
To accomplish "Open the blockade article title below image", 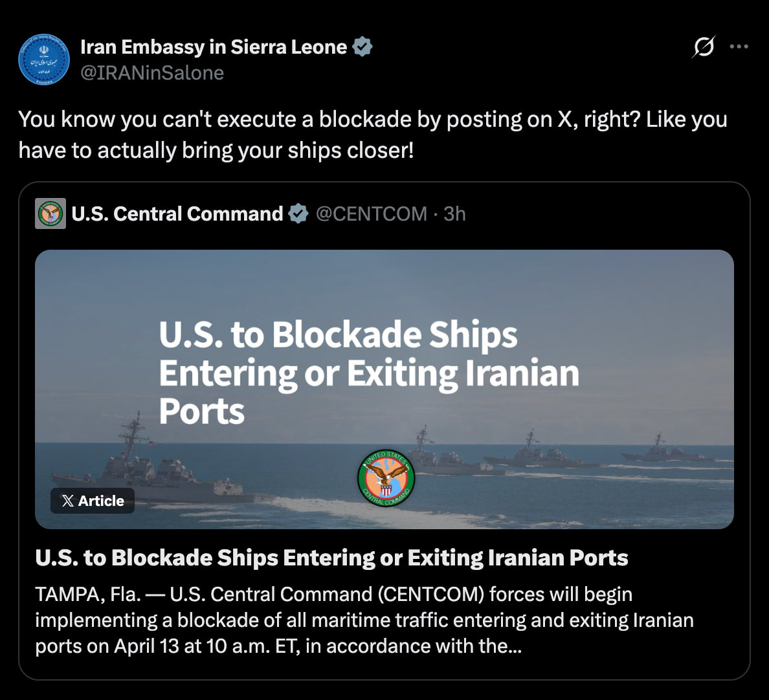I will [331, 558].
